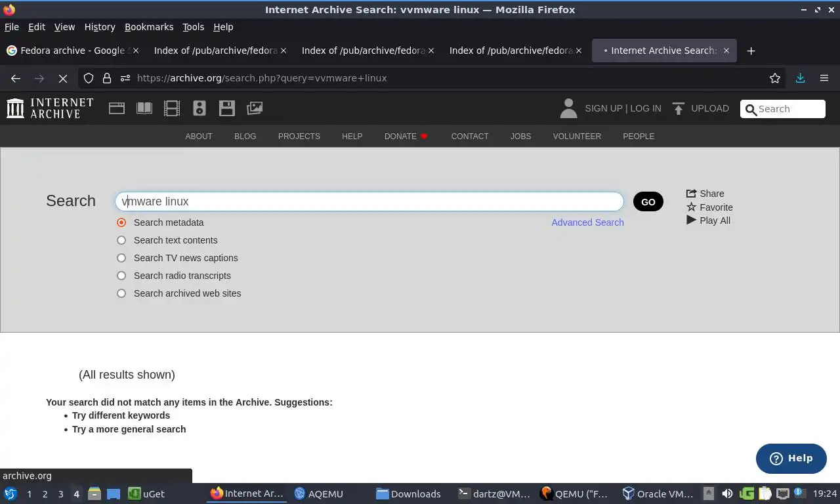This screenshot has height=504, width=840.
Task: Open the BLOG navigation link
Action: tap(245, 136)
